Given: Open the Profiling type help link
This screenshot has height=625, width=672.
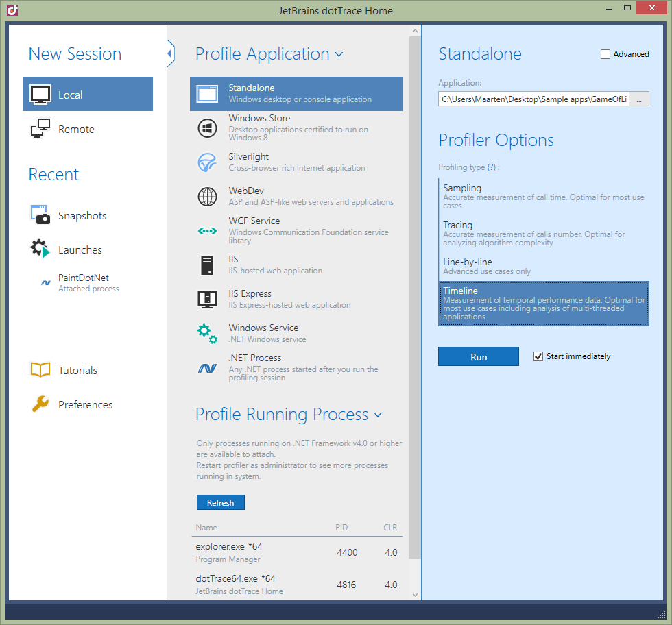Looking at the screenshot, I should tap(491, 167).
